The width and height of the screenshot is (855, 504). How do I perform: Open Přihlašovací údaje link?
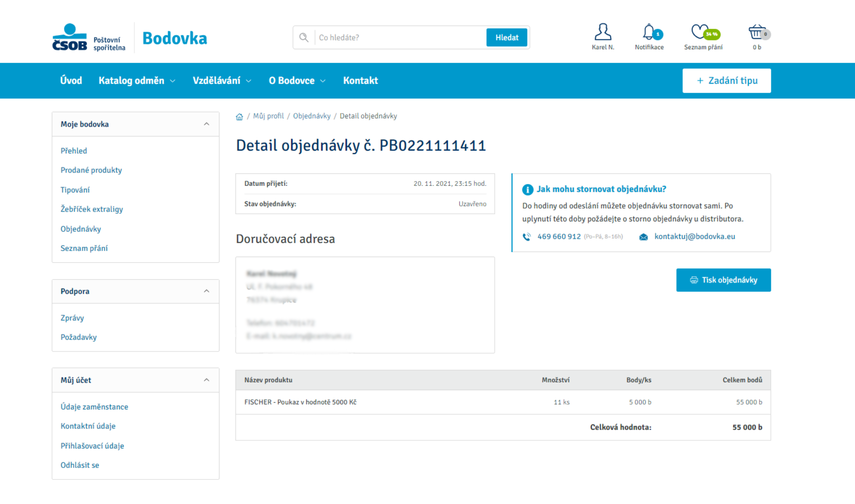pos(92,446)
